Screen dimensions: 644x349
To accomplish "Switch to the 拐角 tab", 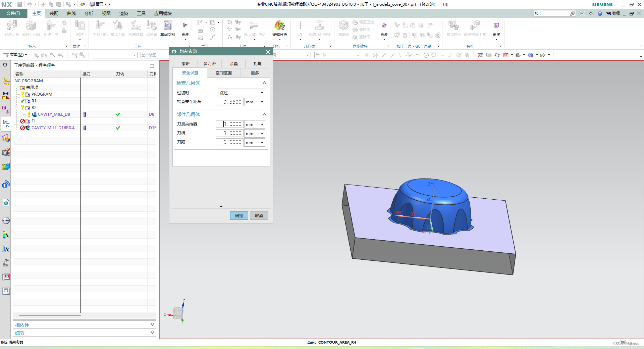I will pos(257,63).
